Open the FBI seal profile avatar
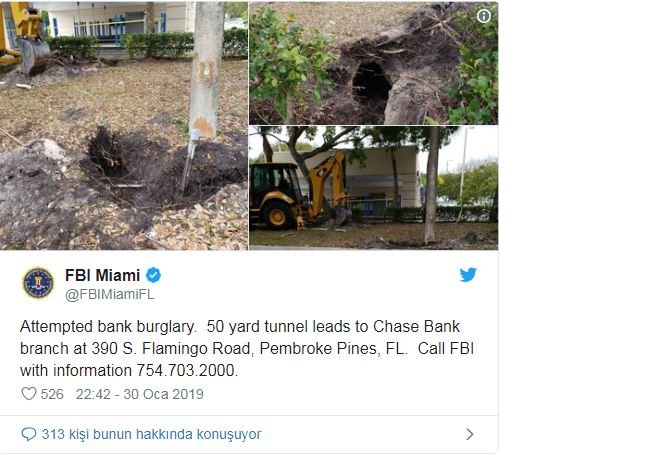The image size is (670, 456). coord(38,283)
